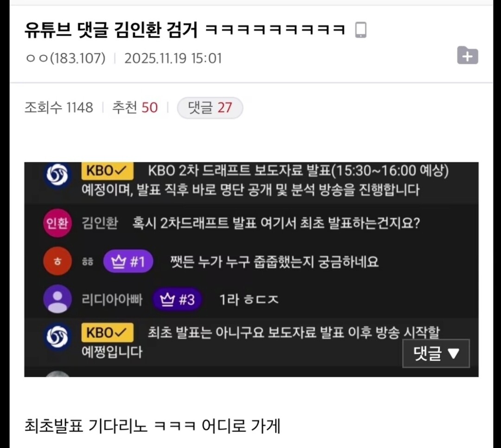Select the 김인환 username in chat
The width and height of the screenshot is (501, 448).
[x=100, y=223]
